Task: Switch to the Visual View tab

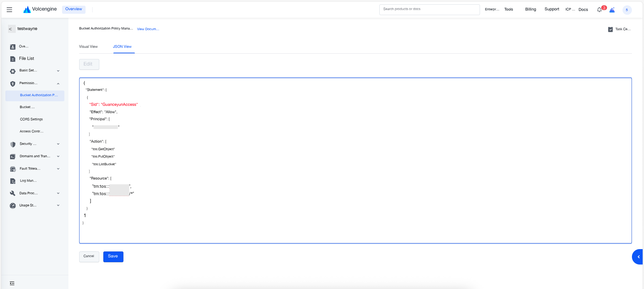Action: (x=89, y=47)
